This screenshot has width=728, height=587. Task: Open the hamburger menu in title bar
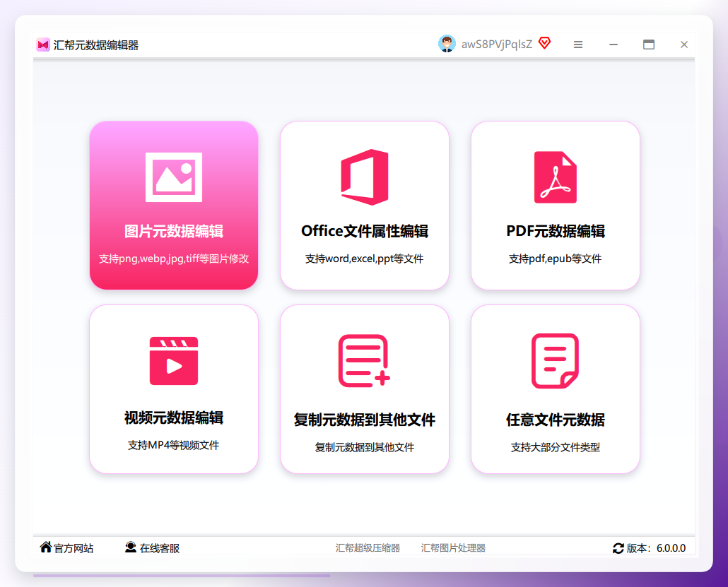coord(578,45)
